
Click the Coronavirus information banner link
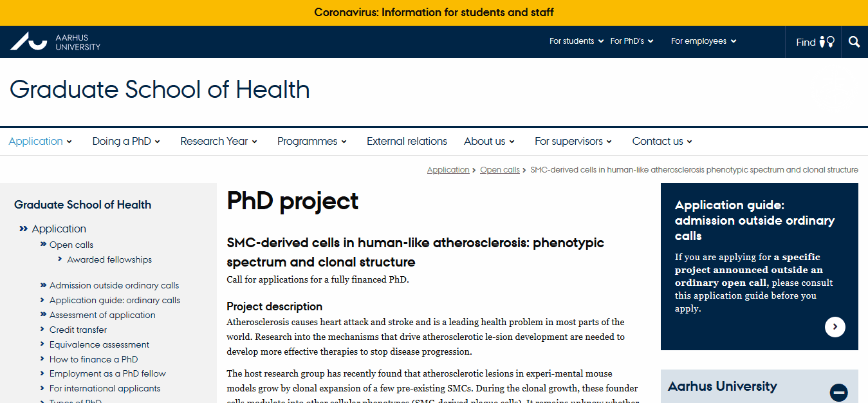pyautogui.click(x=434, y=12)
